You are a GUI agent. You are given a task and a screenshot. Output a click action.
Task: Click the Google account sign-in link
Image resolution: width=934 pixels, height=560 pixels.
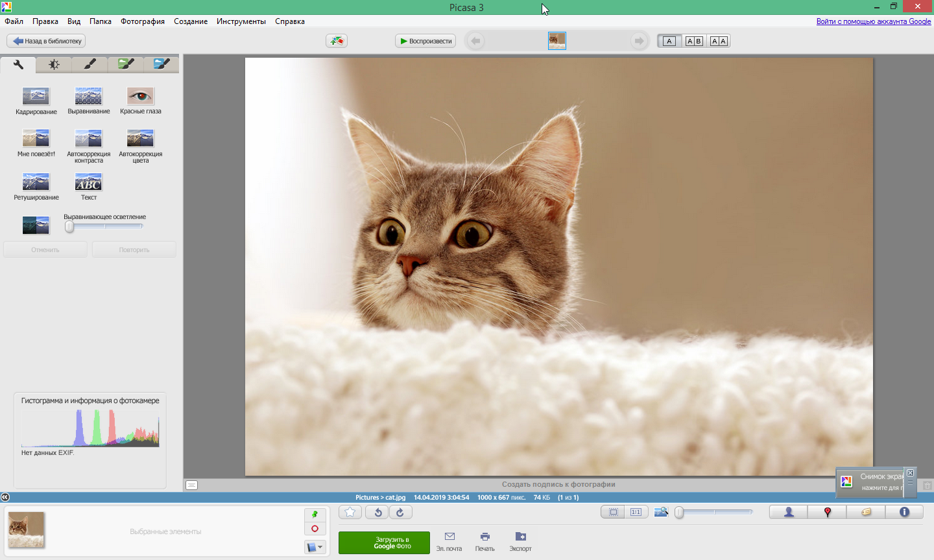(873, 21)
